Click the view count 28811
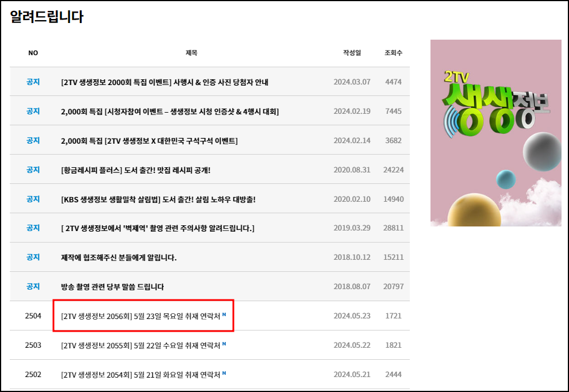Screen dimensions: 569x392 click(393, 228)
